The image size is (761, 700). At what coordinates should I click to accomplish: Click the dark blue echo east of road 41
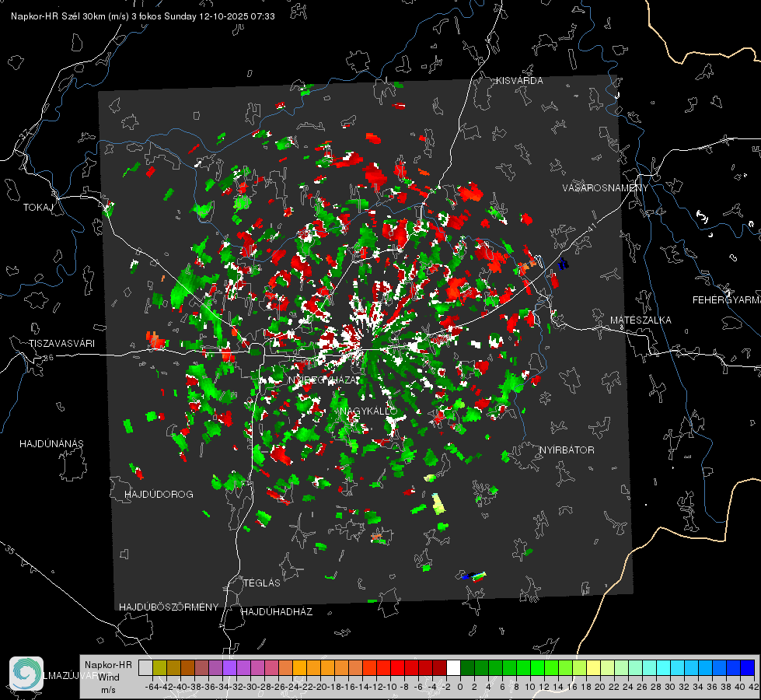563,264
